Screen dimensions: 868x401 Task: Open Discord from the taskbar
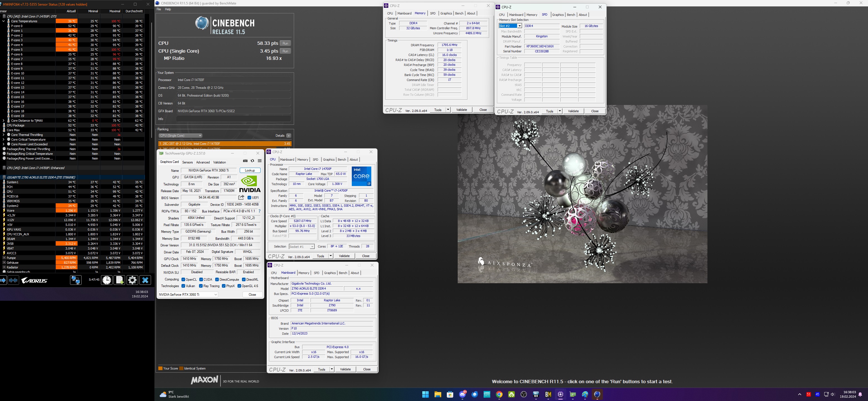point(462,394)
